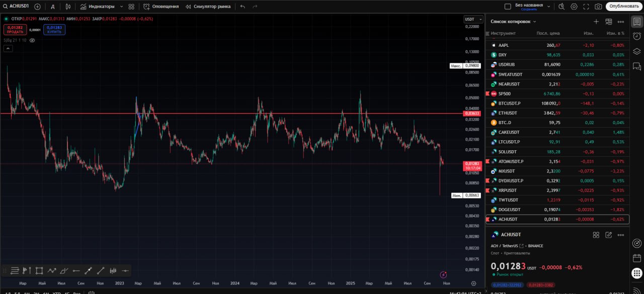Open the Оповещения alert creator

(161, 7)
